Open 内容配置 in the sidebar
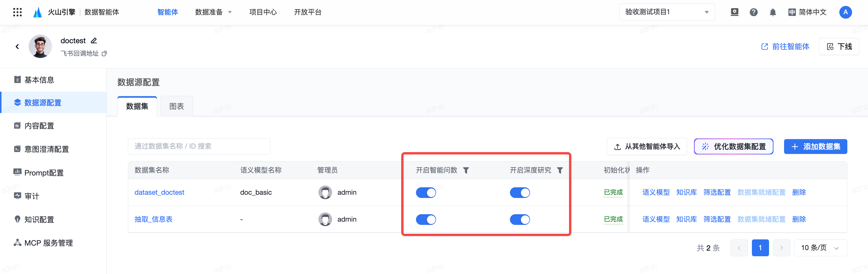Screen dimensions: 868x274 point(39,126)
